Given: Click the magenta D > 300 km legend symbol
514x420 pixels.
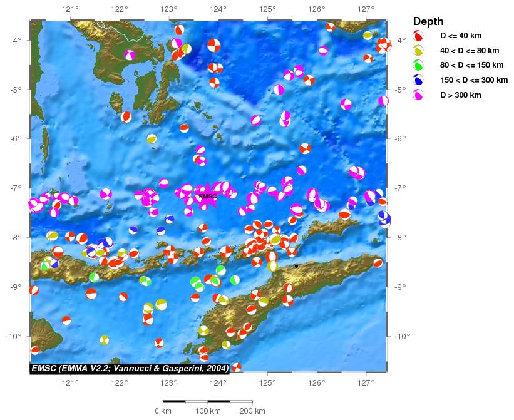Looking at the screenshot, I should [x=418, y=95].
